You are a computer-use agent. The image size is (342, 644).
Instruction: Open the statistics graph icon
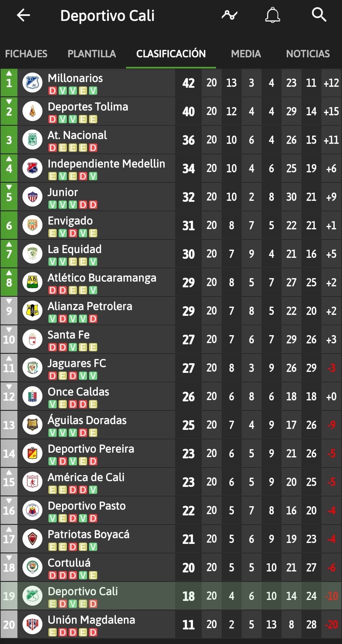point(230,15)
